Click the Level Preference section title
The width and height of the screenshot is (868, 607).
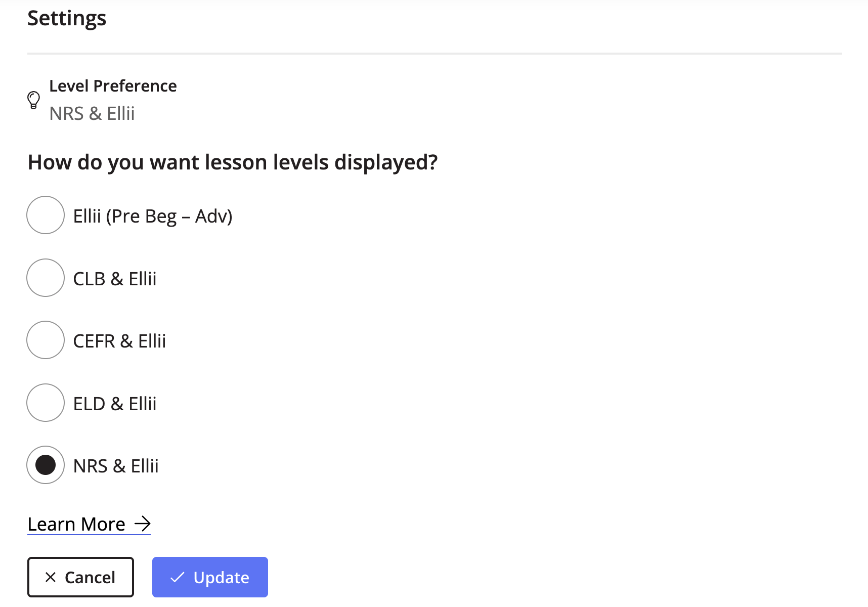coord(113,86)
